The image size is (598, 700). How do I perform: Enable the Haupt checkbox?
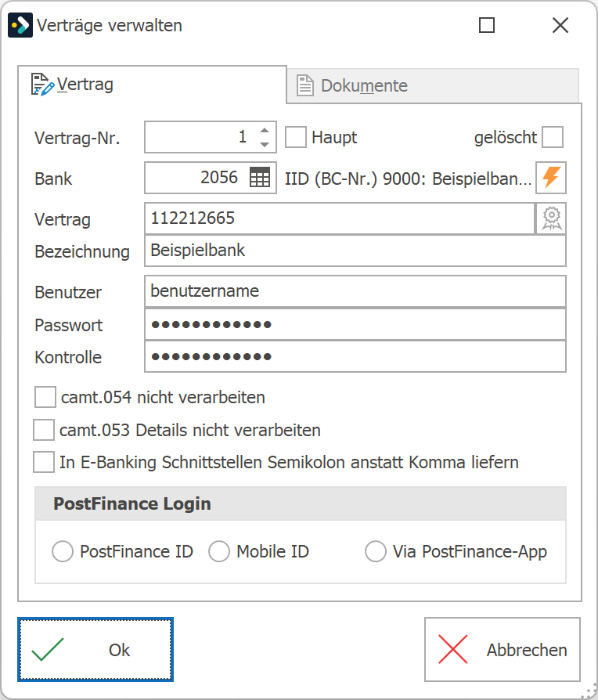(296, 137)
